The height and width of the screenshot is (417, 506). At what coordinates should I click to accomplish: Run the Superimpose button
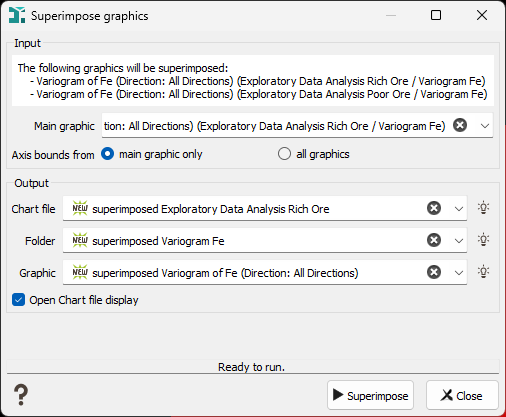pos(370,395)
